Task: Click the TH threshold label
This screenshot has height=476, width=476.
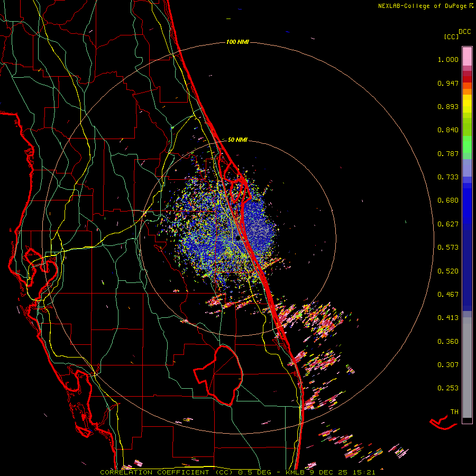Action: (x=454, y=412)
